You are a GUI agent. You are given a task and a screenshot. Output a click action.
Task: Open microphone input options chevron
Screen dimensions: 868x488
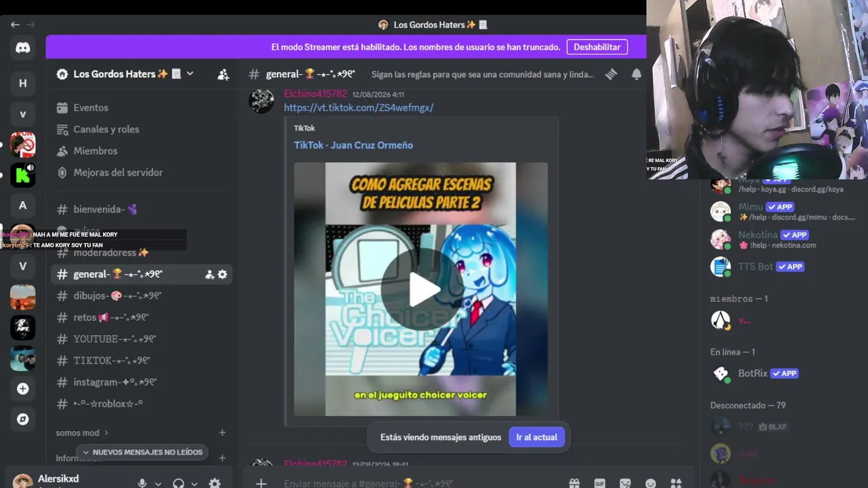click(158, 484)
